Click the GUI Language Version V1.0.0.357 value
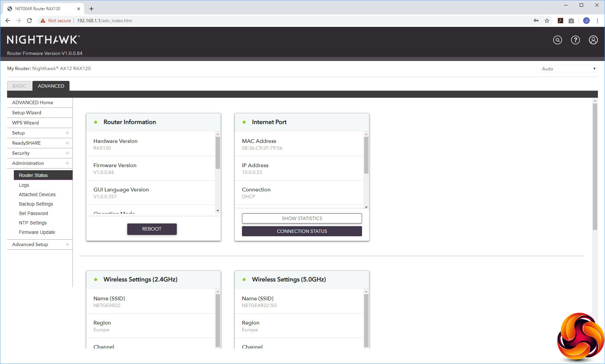 coord(105,196)
